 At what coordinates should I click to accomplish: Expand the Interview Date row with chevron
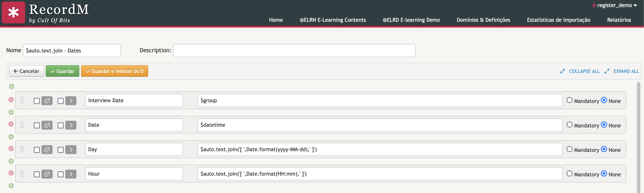pos(71,101)
